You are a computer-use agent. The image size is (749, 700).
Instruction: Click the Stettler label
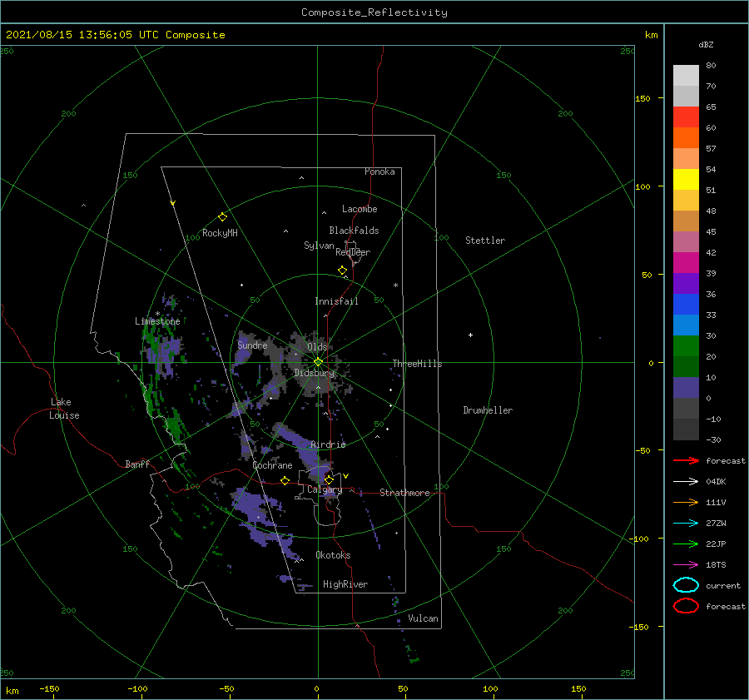pyautogui.click(x=485, y=241)
